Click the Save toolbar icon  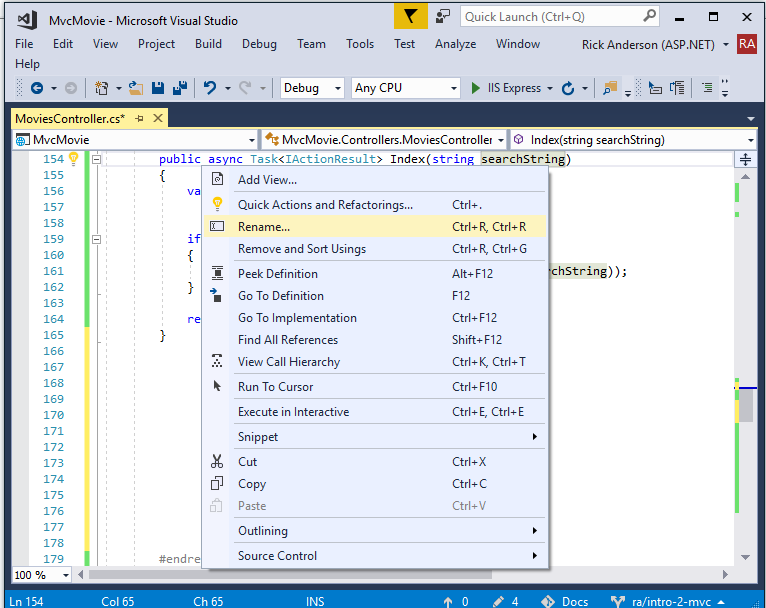pyautogui.click(x=158, y=88)
